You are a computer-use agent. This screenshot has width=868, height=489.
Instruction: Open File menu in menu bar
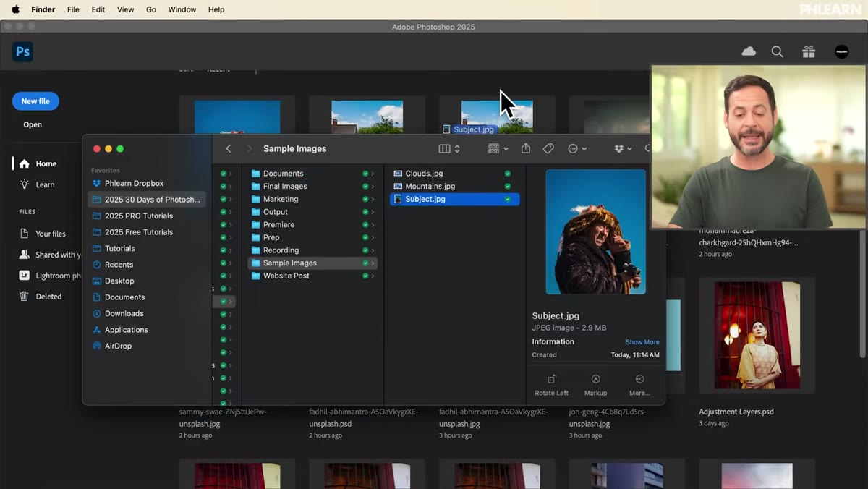(73, 9)
